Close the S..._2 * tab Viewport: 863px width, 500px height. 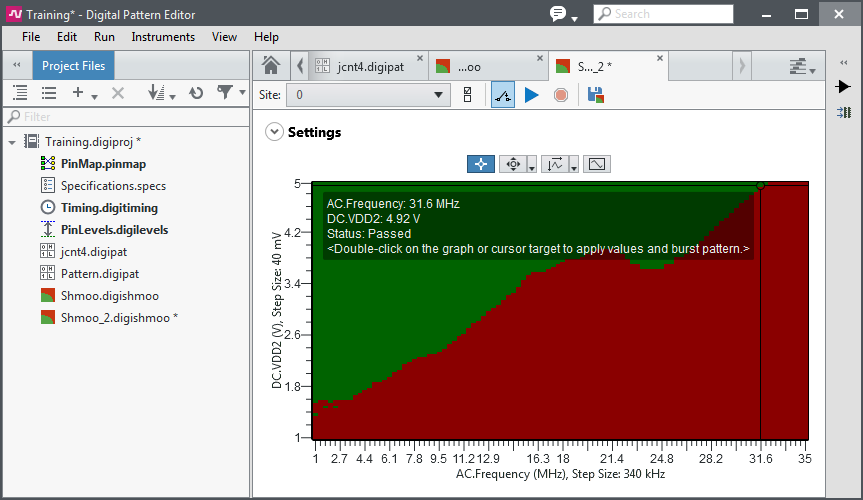click(660, 58)
